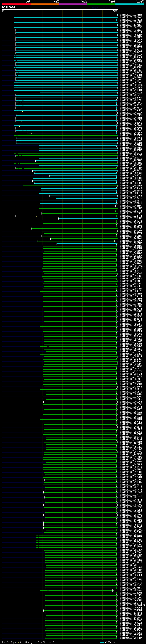Select hit UniRef100_A7QE19
146x644 pixels.
131,30
